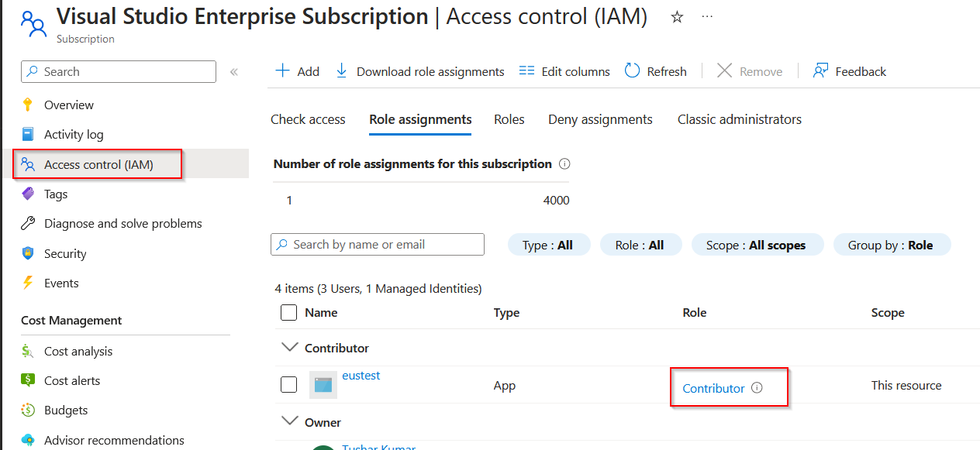Sort by the Type column header
The image size is (980, 450).
pos(506,313)
